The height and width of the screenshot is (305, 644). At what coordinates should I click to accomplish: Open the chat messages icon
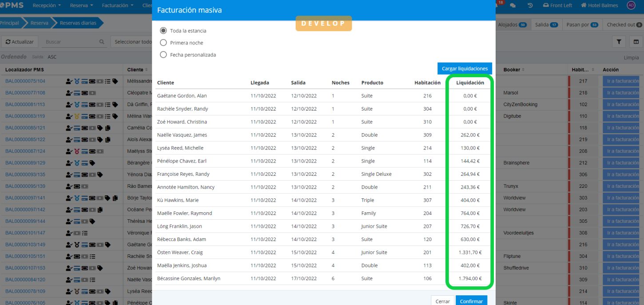(513, 6)
